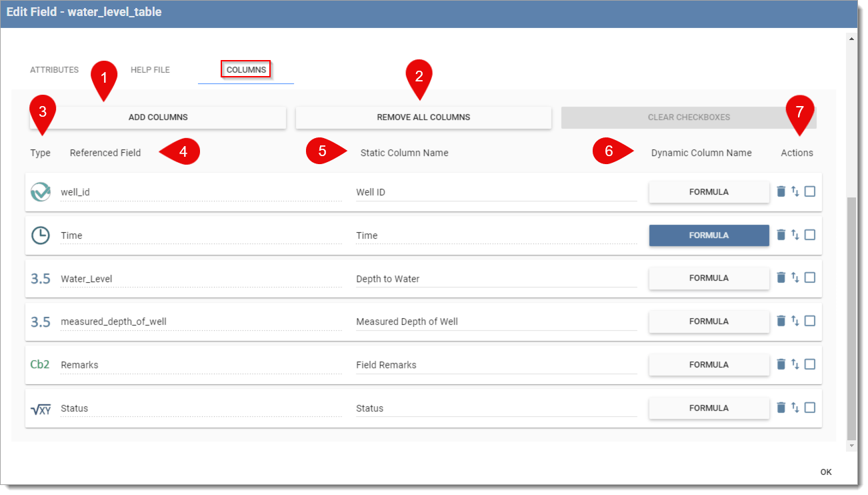Open Formula for measured_depth_of_well row

709,322
